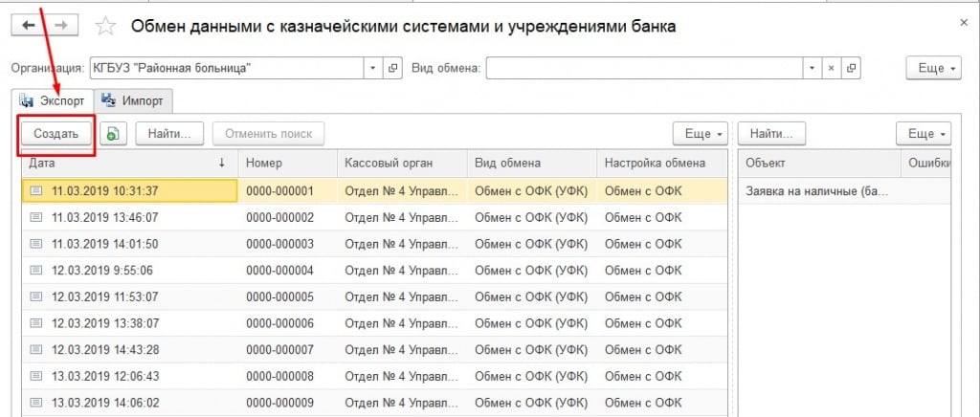Close the exchange form with X
This screenshot has height=417, width=980.
tap(963, 22)
